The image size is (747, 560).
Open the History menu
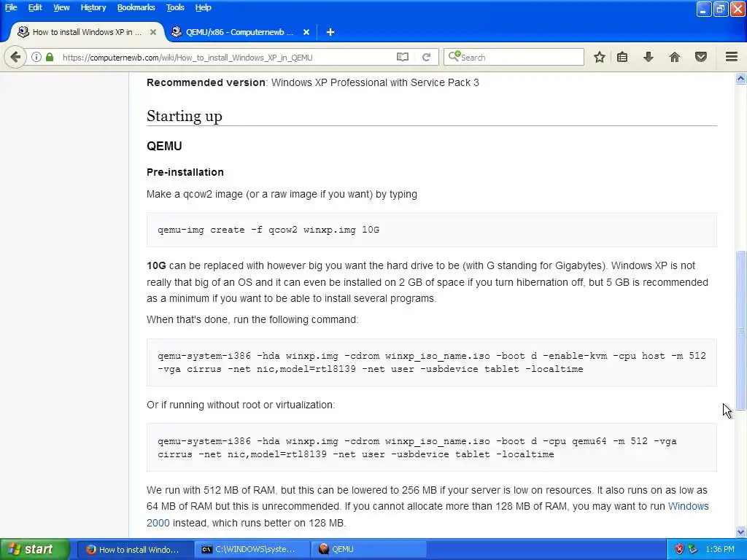[x=93, y=7]
